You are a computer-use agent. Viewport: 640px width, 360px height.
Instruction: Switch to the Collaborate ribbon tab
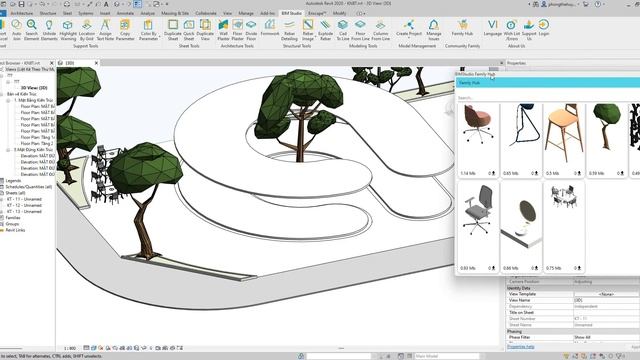(x=206, y=13)
